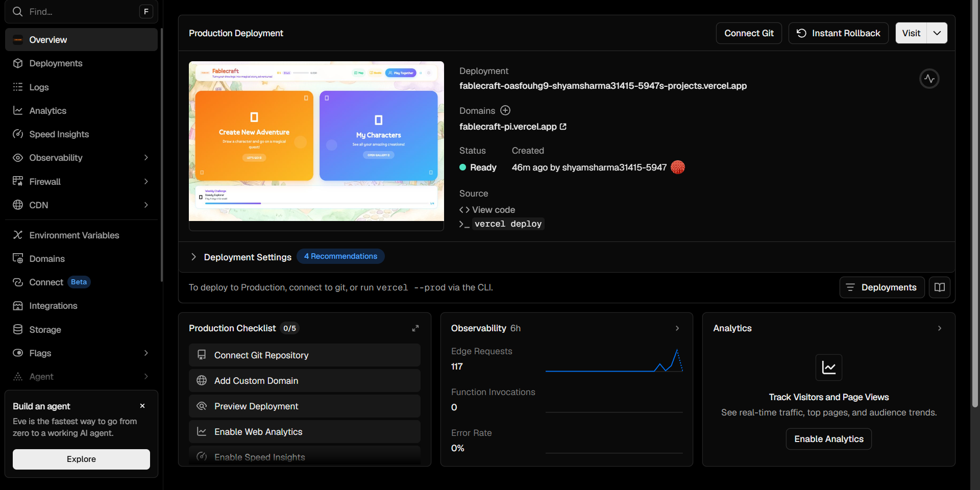Click the Firewall sidebar icon

[18, 181]
